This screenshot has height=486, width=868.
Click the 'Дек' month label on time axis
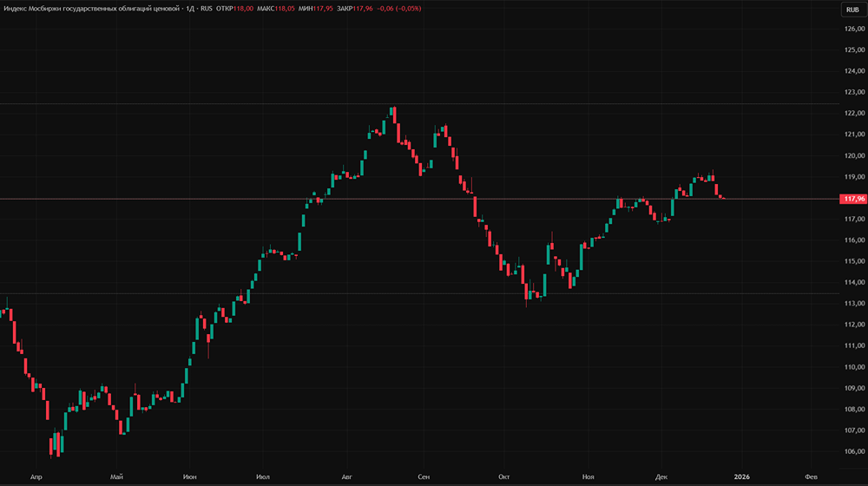click(x=661, y=476)
